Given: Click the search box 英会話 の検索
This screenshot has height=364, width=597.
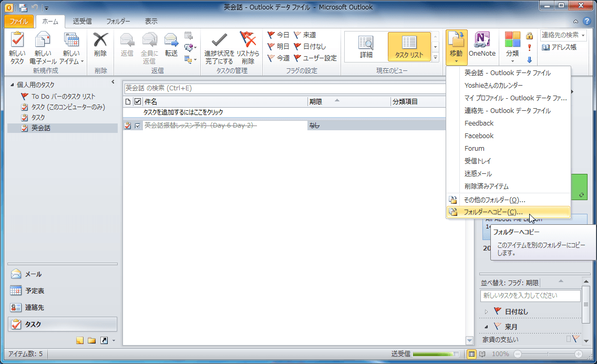Looking at the screenshot, I should click(x=285, y=88).
